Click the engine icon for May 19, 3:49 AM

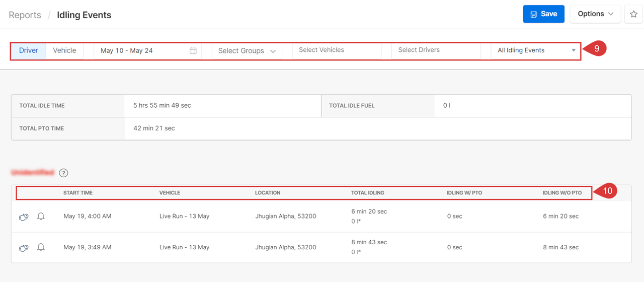click(x=24, y=248)
